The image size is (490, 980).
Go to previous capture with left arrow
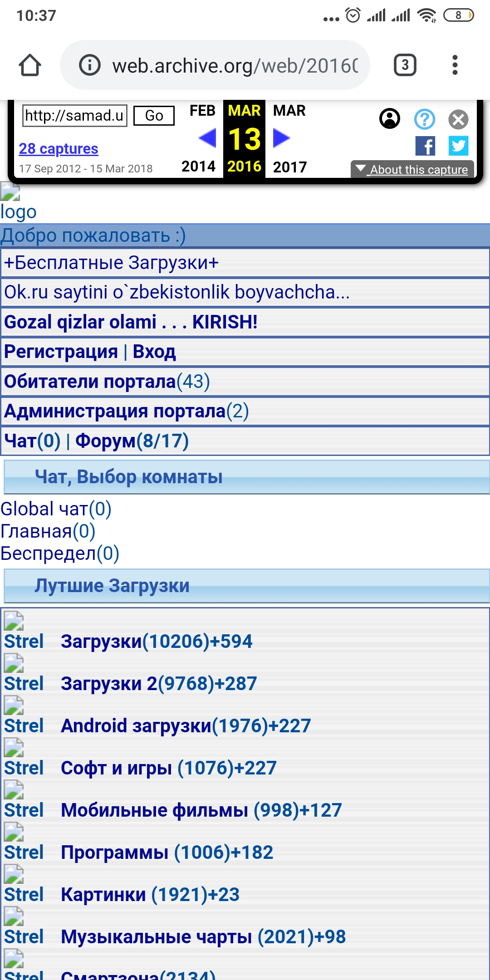pos(207,138)
